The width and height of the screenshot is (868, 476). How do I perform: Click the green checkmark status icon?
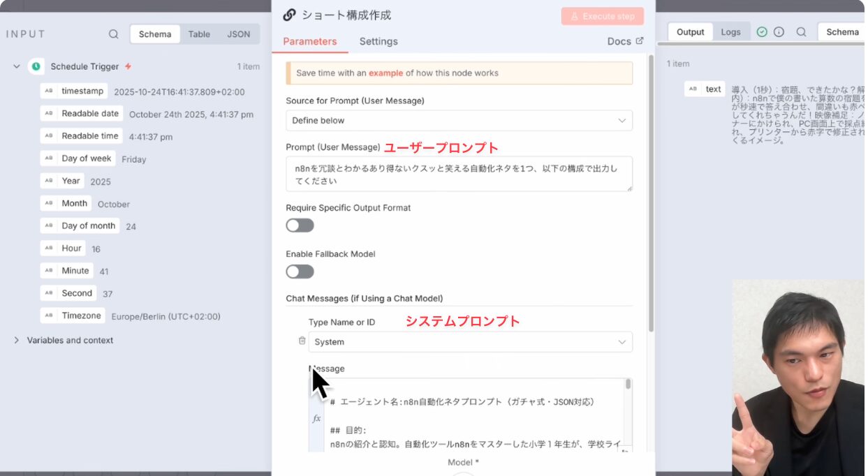[762, 32]
